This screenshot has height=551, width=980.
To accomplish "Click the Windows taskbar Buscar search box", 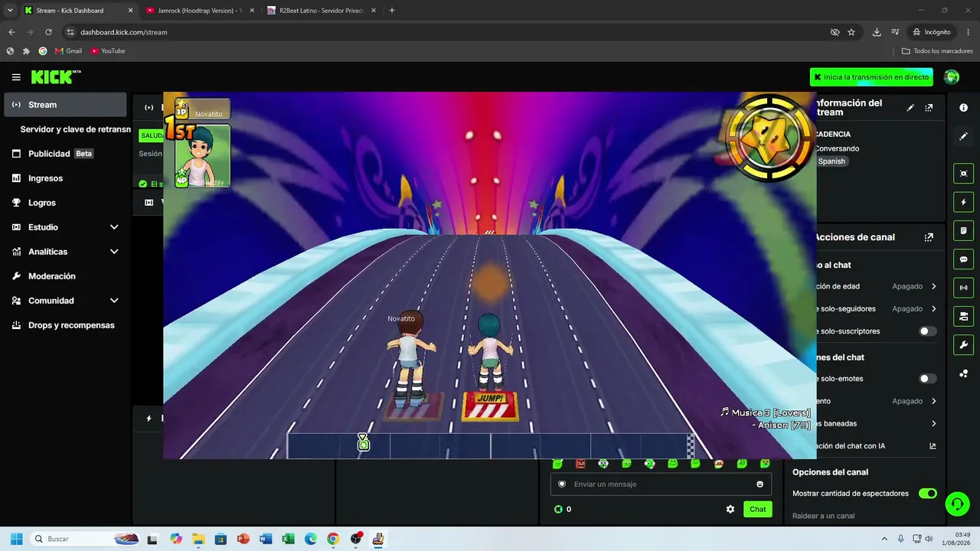I will (x=85, y=539).
